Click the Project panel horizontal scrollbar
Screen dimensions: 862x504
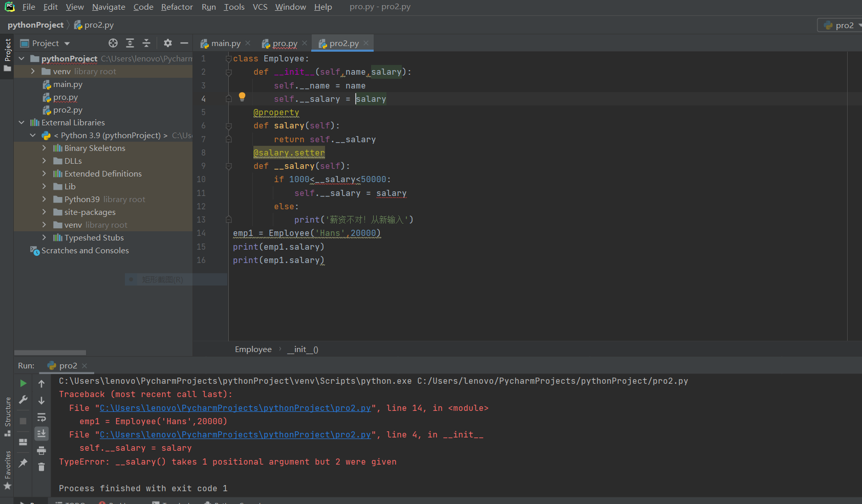[50, 353]
